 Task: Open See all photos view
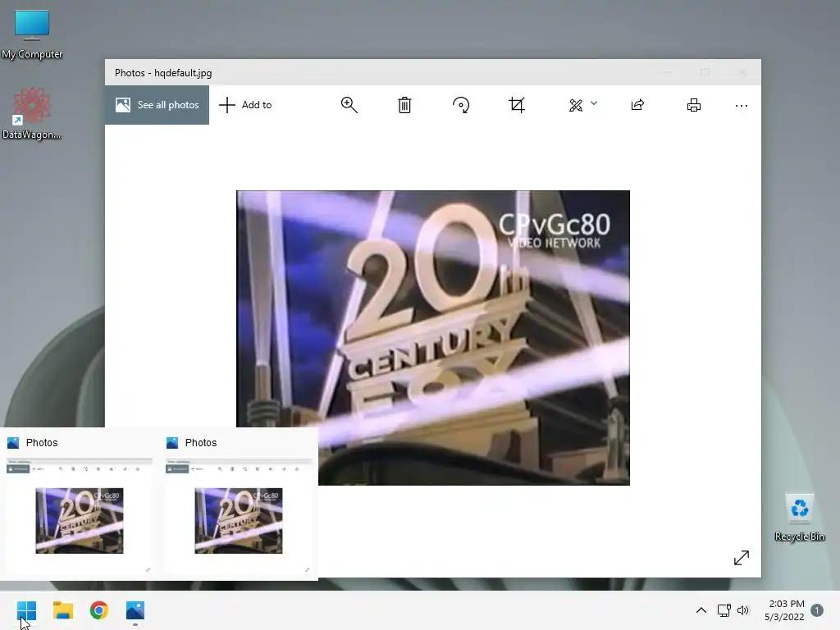pos(157,105)
